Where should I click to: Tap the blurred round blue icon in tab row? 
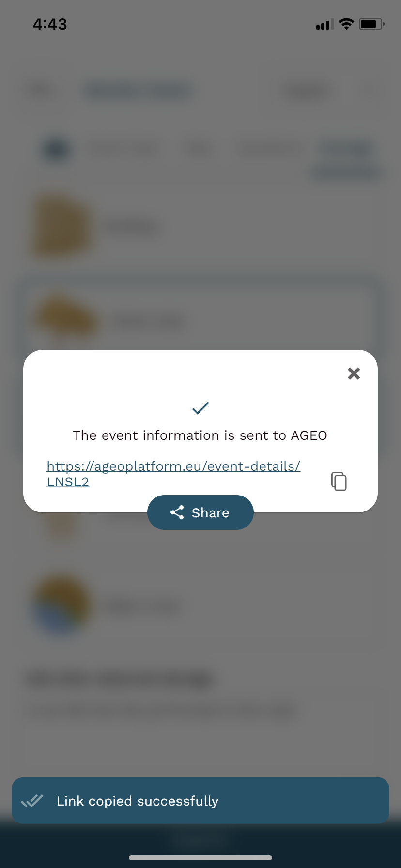[x=57, y=150]
